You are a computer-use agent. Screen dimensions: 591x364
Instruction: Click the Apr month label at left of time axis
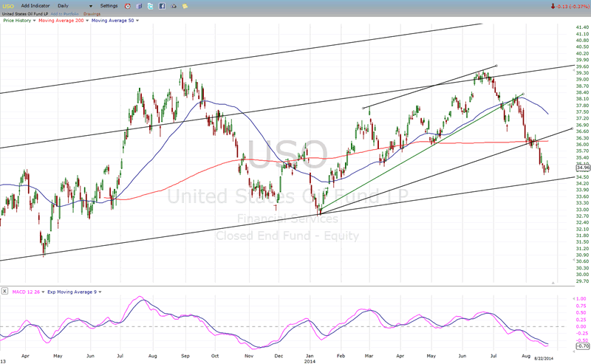coord(25,356)
